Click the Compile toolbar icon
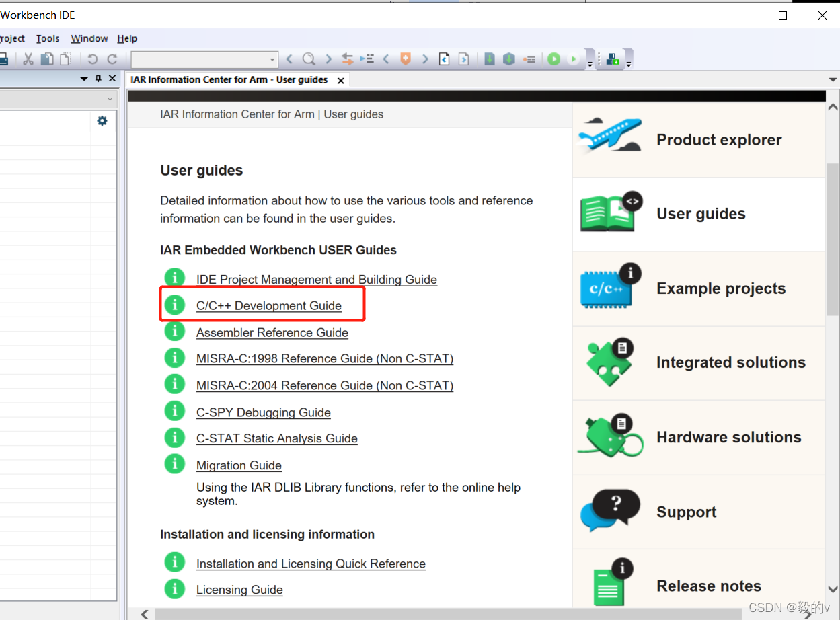Image resolution: width=840 pixels, height=620 pixels. (490, 59)
